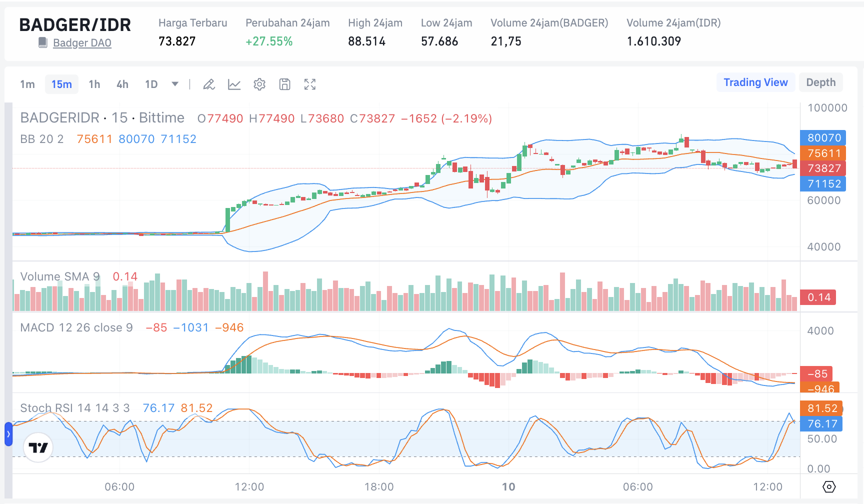
Task: Click the -85 MACD histogram axis label
Action: pyautogui.click(x=817, y=373)
